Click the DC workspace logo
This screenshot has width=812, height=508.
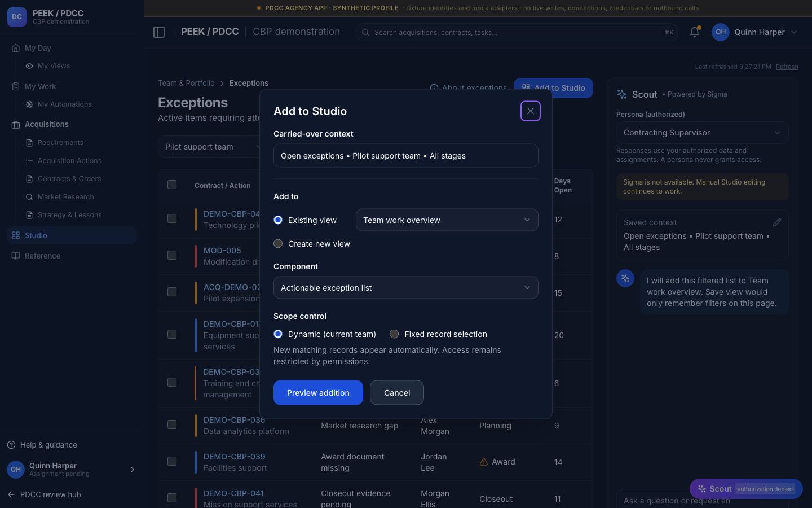(17, 17)
